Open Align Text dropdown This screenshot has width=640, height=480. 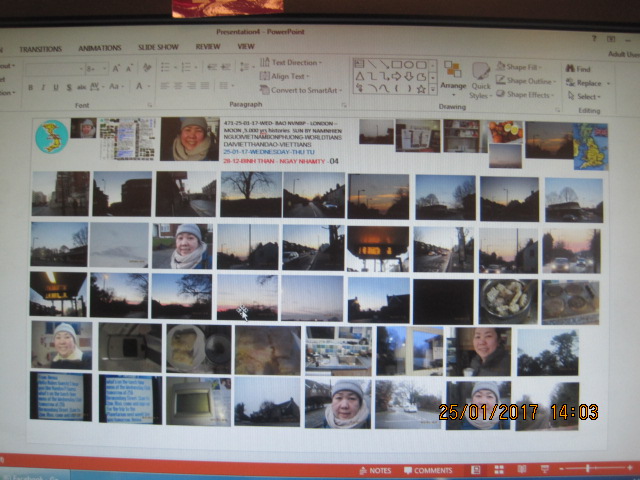284,76
